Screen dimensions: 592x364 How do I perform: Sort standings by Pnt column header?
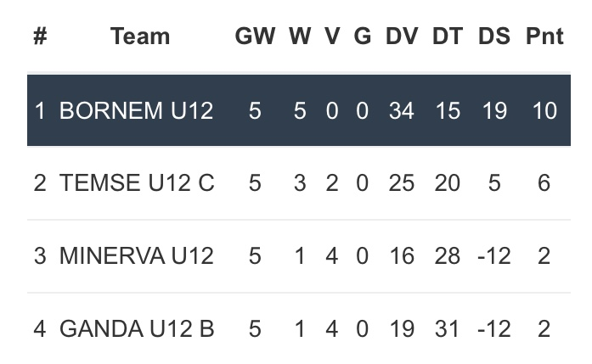(544, 36)
